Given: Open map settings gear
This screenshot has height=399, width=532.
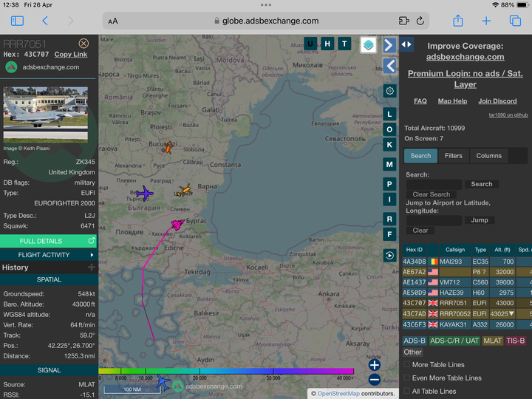Looking at the screenshot, I should click(389, 91).
